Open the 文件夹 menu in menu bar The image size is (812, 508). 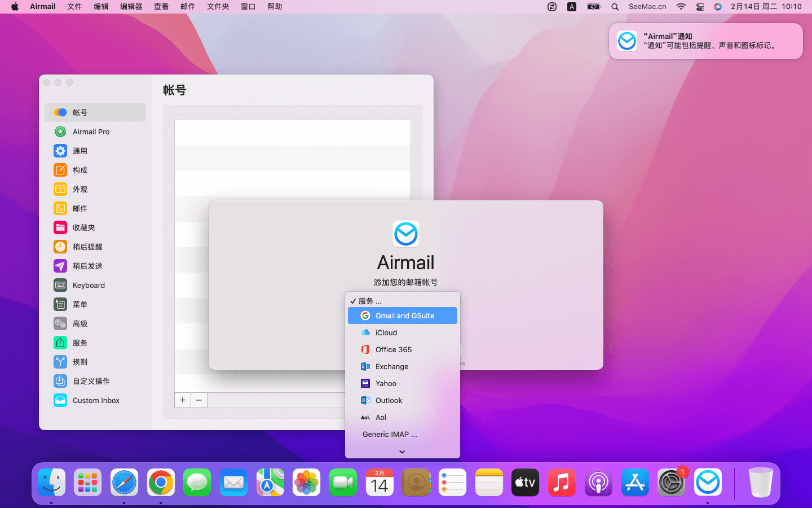click(x=218, y=7)
